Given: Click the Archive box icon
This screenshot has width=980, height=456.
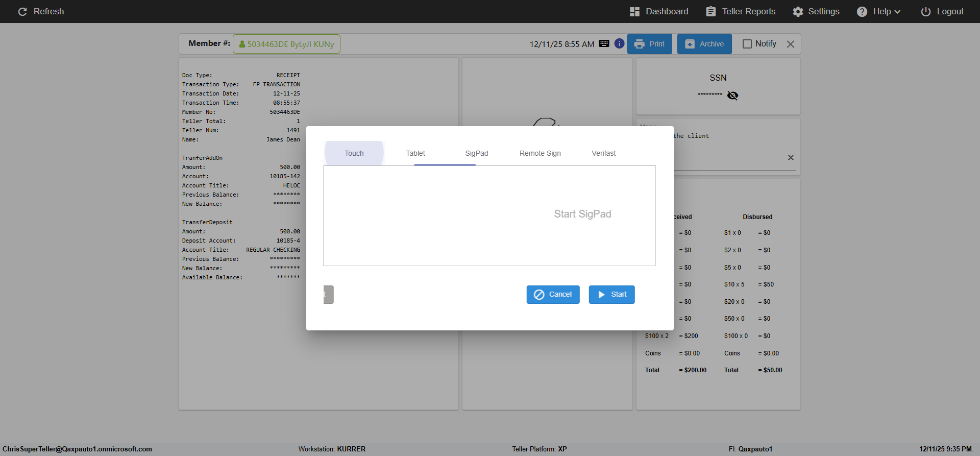Looking at the screenshot, I should (x=690, y=44).
